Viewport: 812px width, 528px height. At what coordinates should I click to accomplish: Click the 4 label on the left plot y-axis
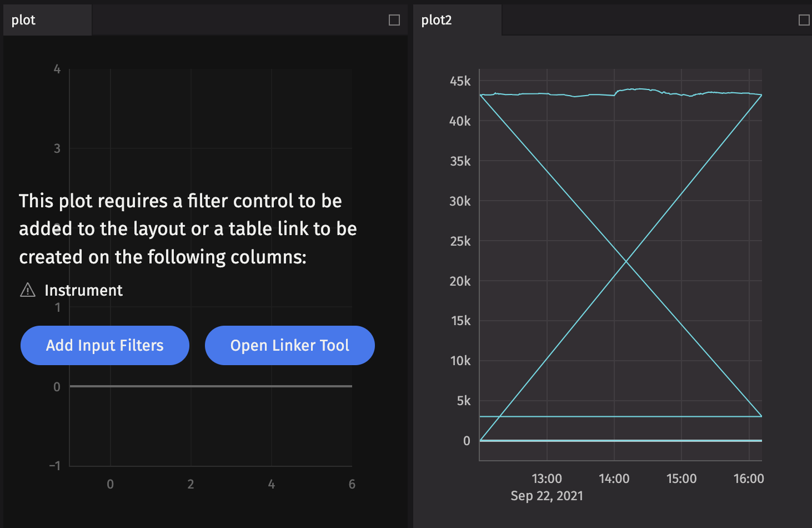(57, 69)
